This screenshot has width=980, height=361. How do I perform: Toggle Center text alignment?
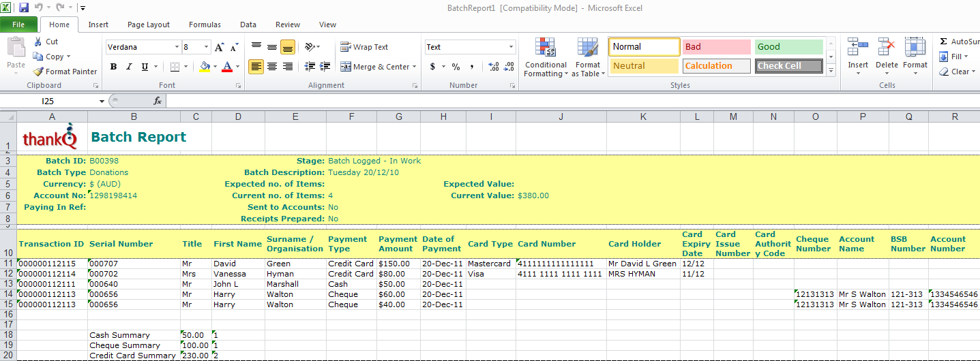pyautogui.click(x=272, y=67)
